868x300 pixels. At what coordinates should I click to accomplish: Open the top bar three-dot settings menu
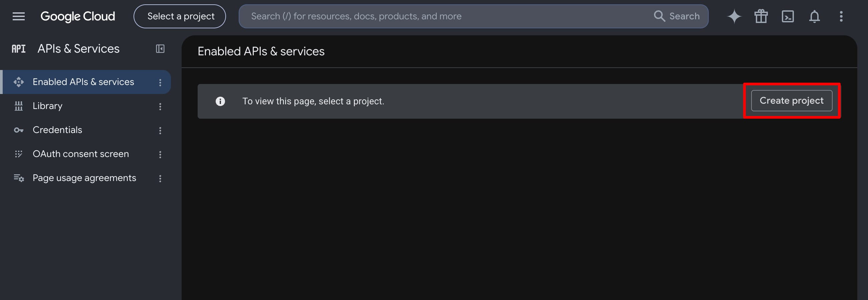[x=841, y=16]
